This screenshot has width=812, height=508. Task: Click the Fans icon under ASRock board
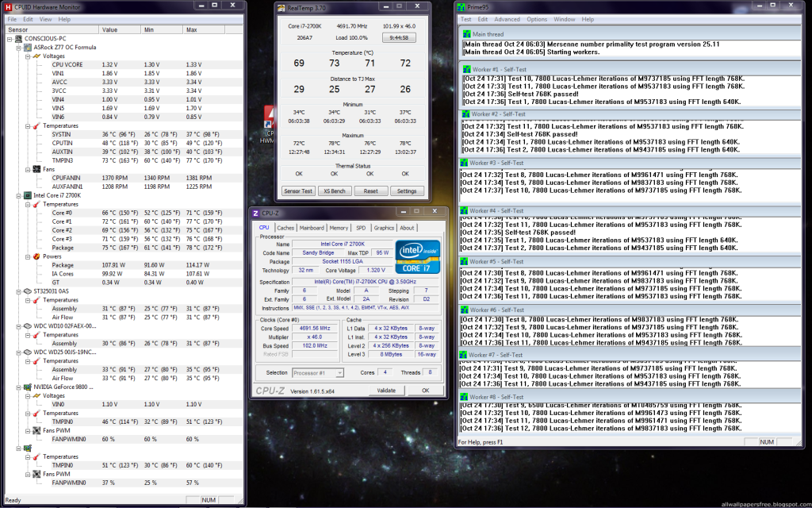[36, 169]
